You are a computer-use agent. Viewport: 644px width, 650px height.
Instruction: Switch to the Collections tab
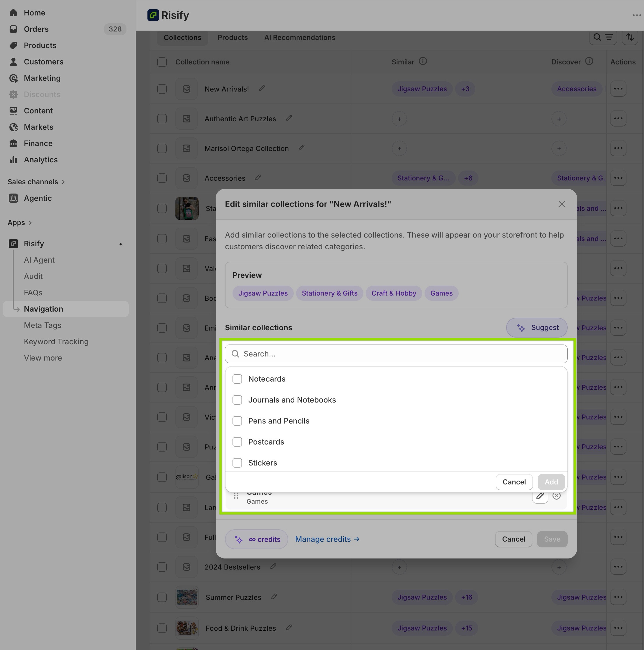183,38
